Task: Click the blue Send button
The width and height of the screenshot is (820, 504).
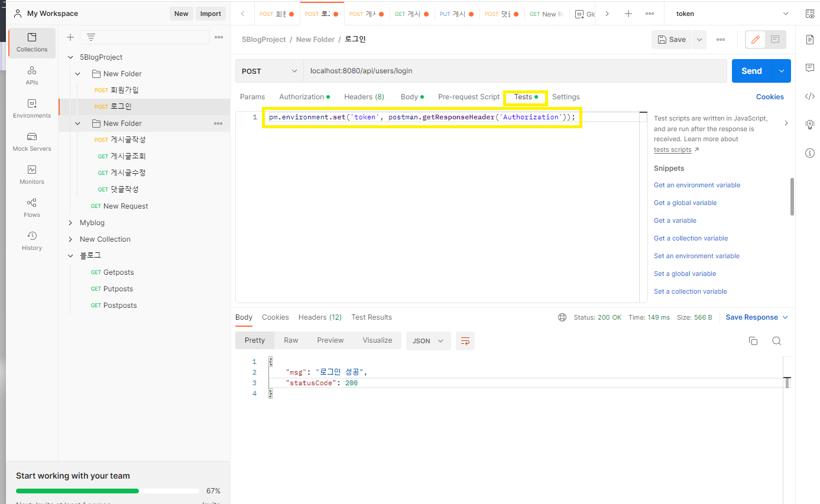Action: point(751,71)
